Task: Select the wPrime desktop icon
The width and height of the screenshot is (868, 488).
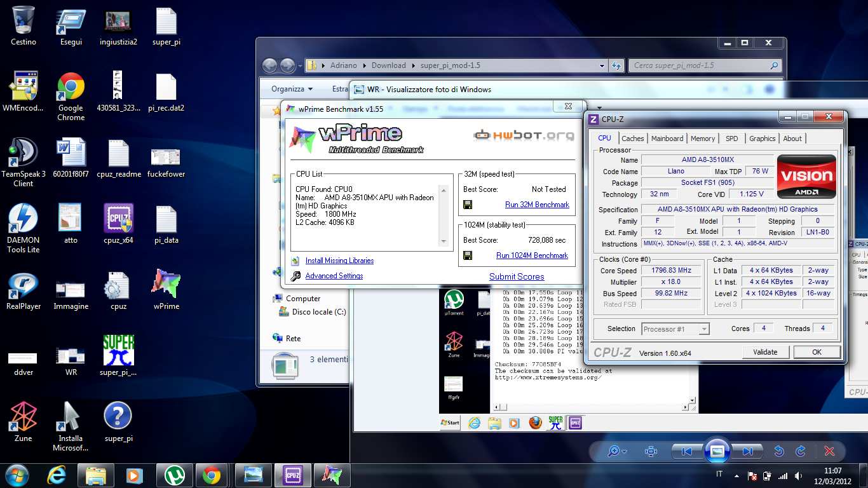Action: click(x=166, y=290)
